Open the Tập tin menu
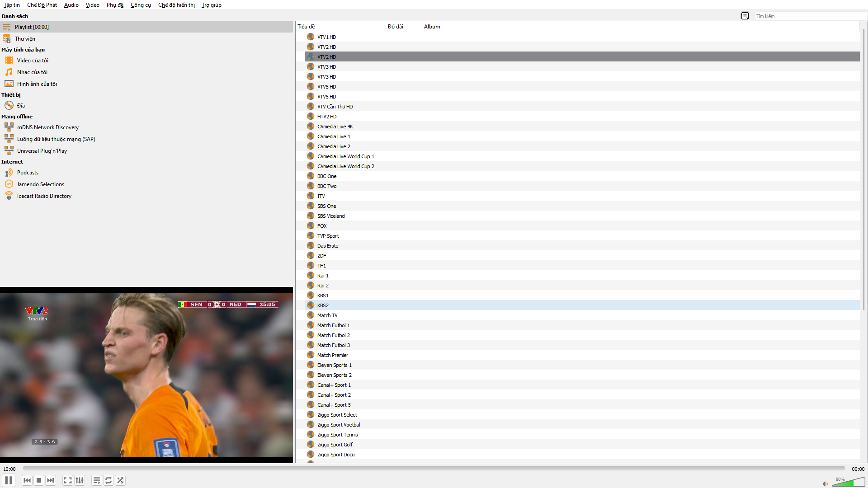Viewport: 868px width, 488px height. point(12,5)
